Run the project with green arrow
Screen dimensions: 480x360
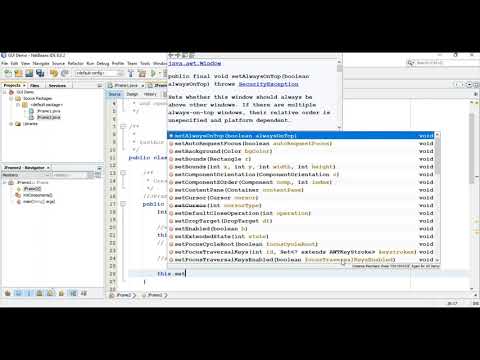pos(153,73)
